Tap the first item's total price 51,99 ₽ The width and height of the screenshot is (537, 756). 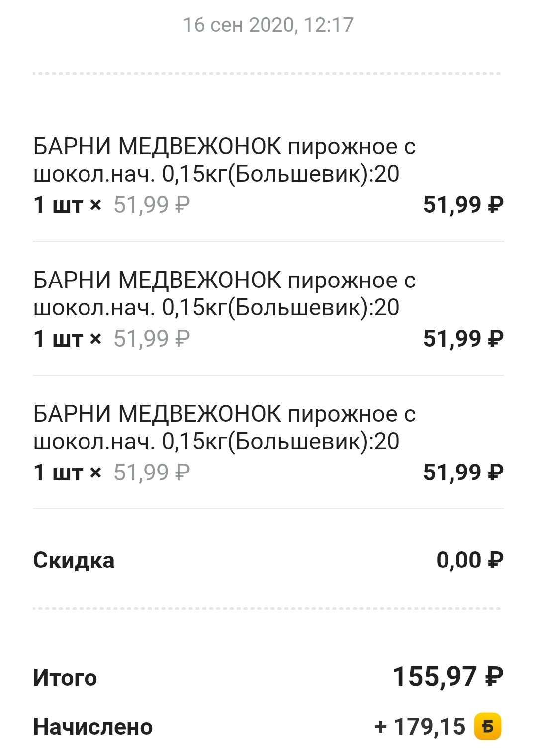click(x=463, y=205)
